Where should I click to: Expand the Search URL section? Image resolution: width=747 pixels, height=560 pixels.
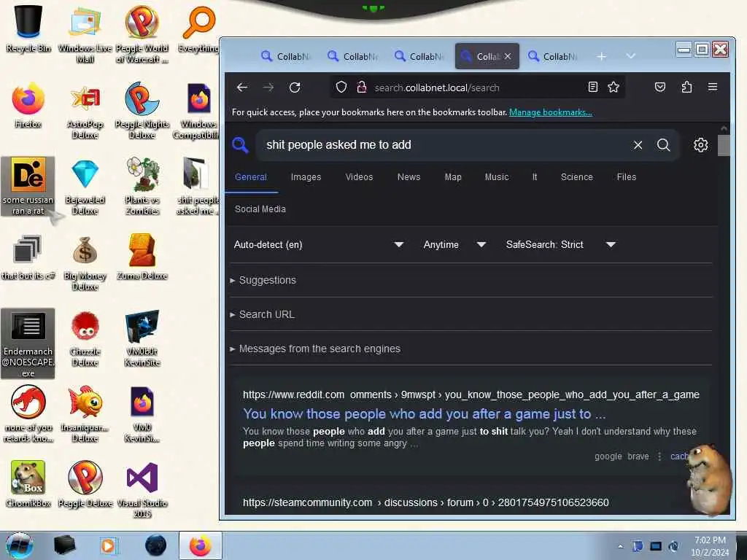point(263,314)
